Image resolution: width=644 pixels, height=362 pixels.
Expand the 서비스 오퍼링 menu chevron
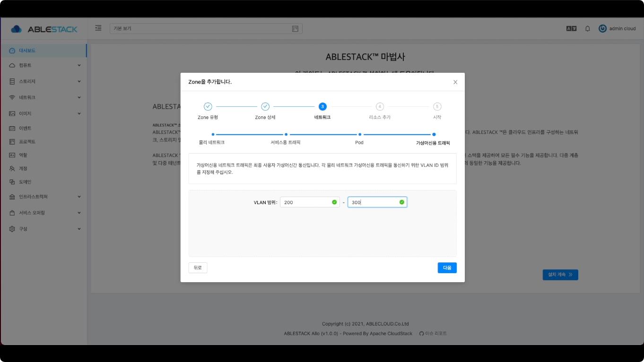(x=79, y=213)
